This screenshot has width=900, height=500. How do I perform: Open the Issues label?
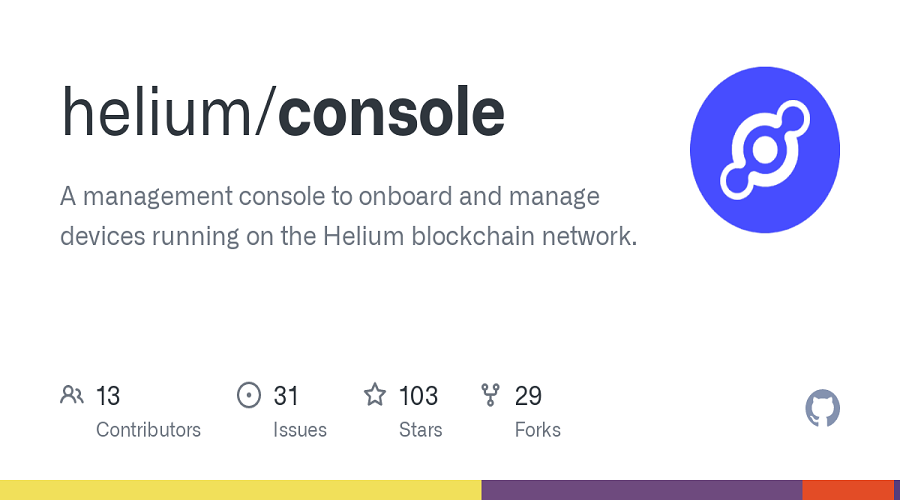(300, 430)
